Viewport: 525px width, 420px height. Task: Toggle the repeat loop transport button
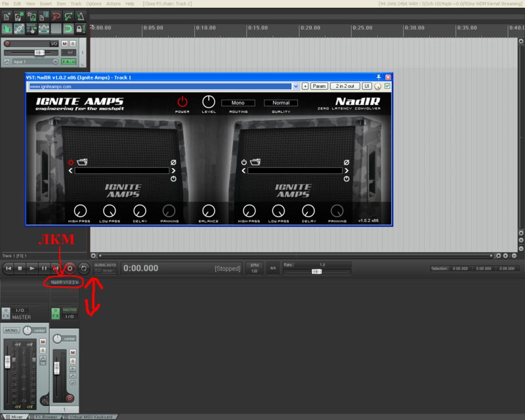click(x=83, y=268)
